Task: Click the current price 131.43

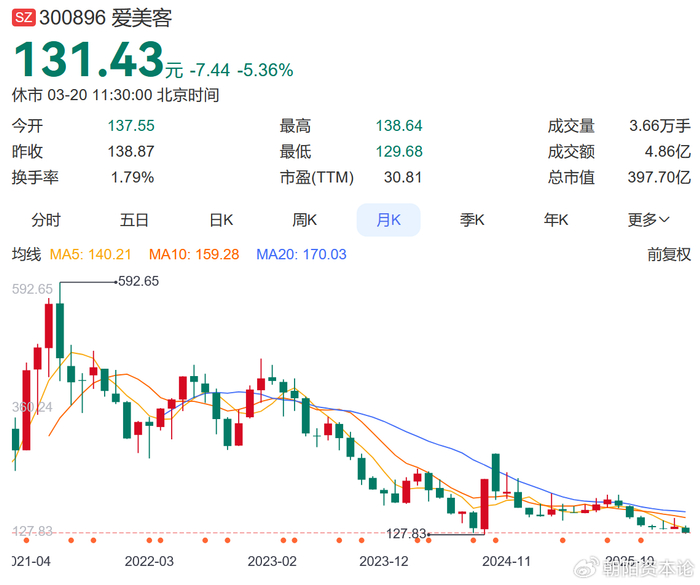Action: (x=89, y=59)
